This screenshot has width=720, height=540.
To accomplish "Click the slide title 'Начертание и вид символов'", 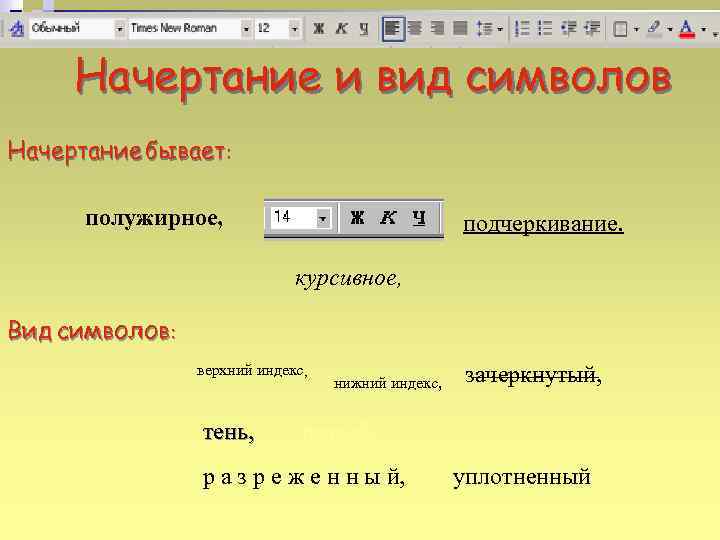I will click(x=373, y=78).
